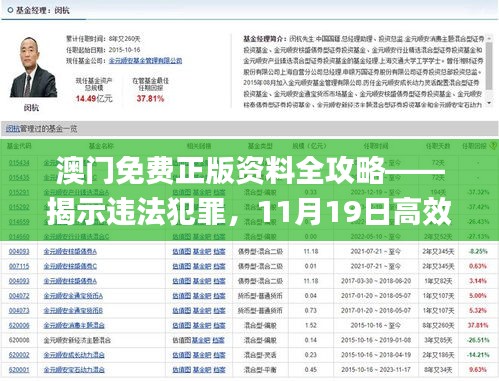Open 档案 link for fund 004073
This screenshot has height=381, width=499.
219,311
